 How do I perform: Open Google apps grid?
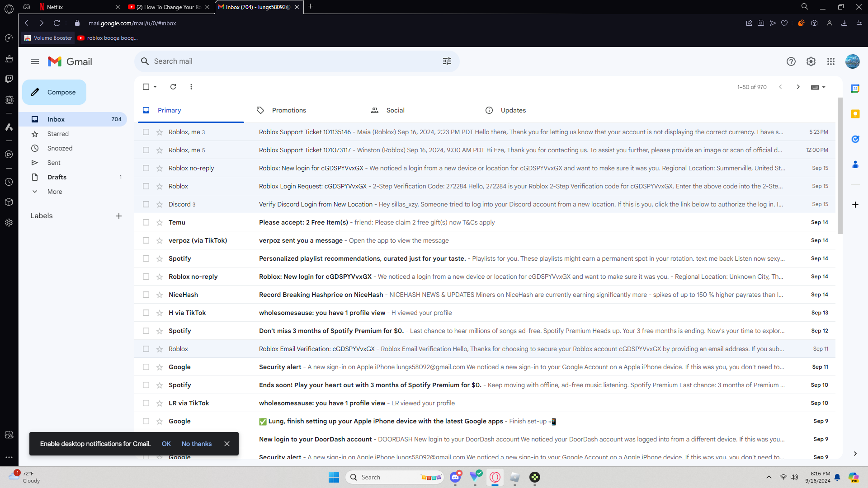click(x=831, y=61)
